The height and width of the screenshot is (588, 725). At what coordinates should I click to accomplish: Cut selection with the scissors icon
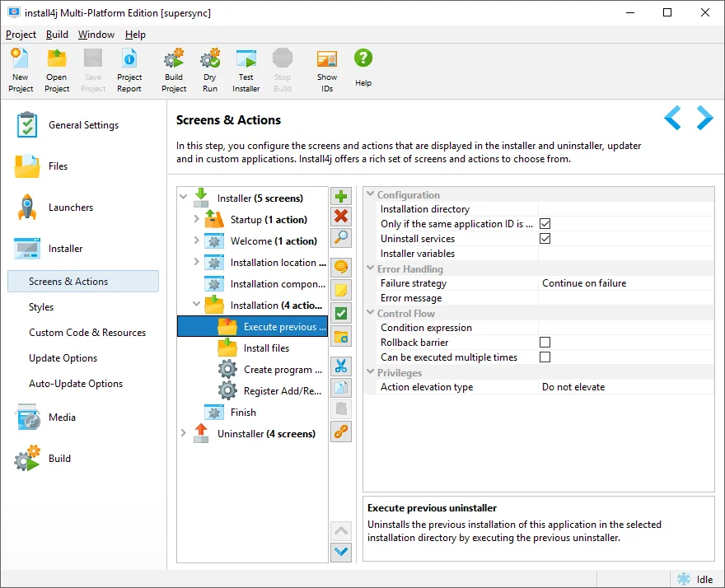(x=341, y=366)
